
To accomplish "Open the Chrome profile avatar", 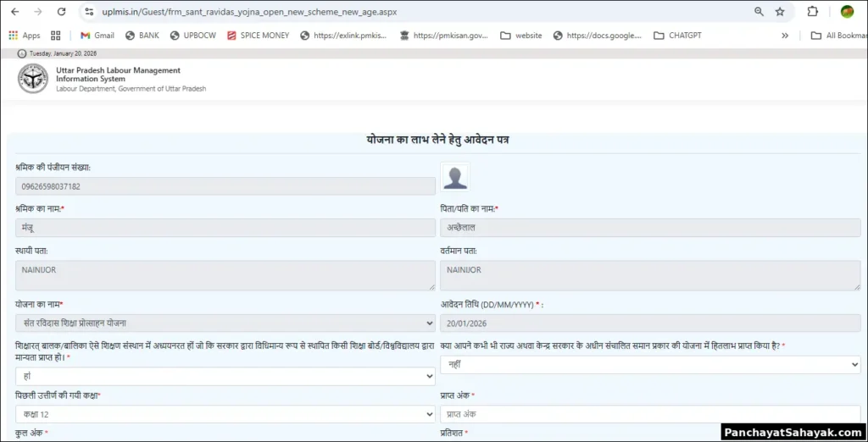I will [847, 12].
